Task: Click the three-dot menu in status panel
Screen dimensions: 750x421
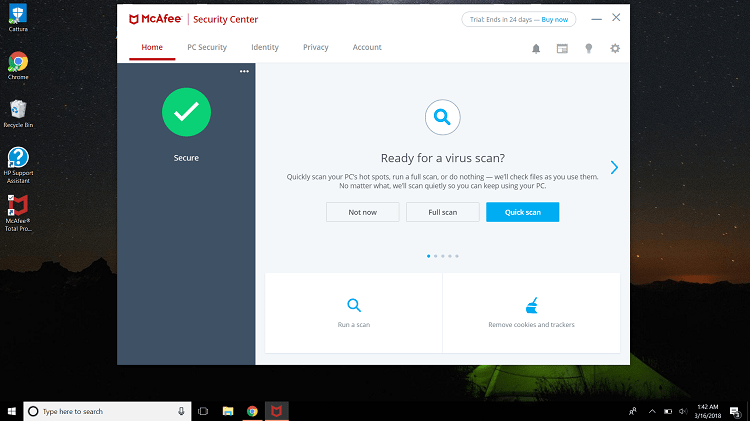Action: click(x=244, y=71)
